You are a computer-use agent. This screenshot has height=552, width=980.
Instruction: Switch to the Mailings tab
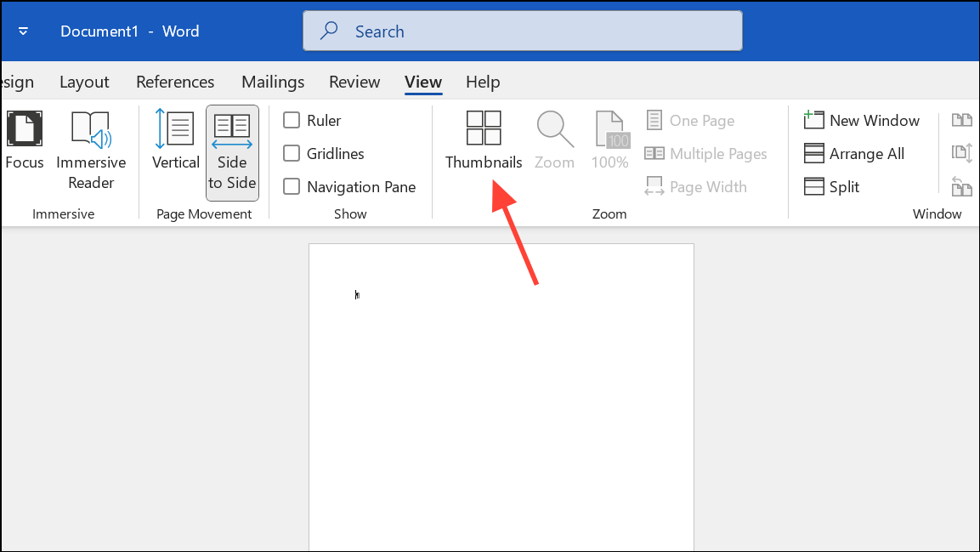pyautogui.click(x=272, y=82)
